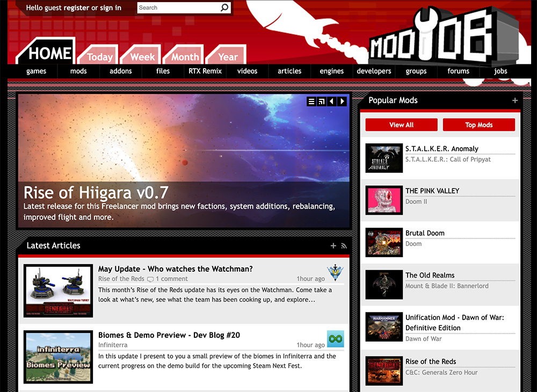Image resolution: width=537 pixels, height=392 pixels.
Task: Click the Infiniterra source link
Action: (113, 345)
